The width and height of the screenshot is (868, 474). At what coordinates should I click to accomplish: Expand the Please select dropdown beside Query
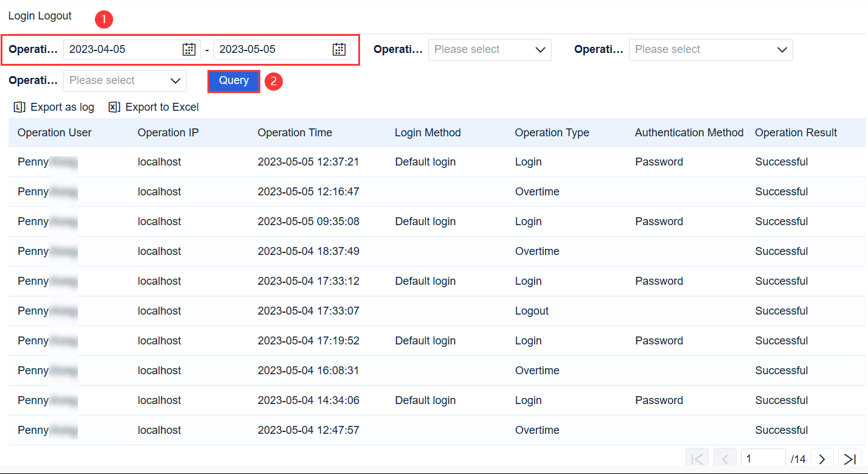coord(124,80)
